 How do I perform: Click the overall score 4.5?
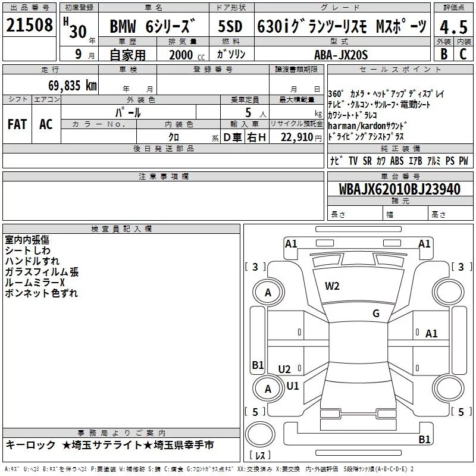tap(453, 27)
